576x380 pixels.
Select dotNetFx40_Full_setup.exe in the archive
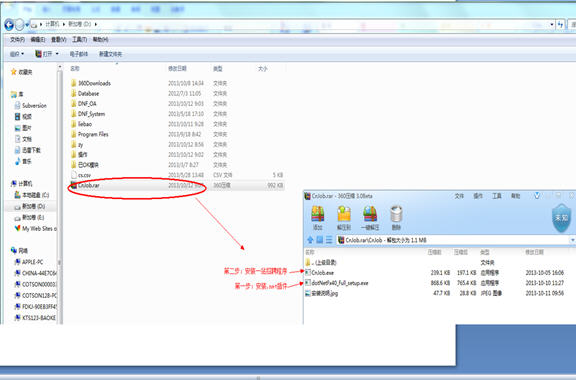[x=336, y=283]
